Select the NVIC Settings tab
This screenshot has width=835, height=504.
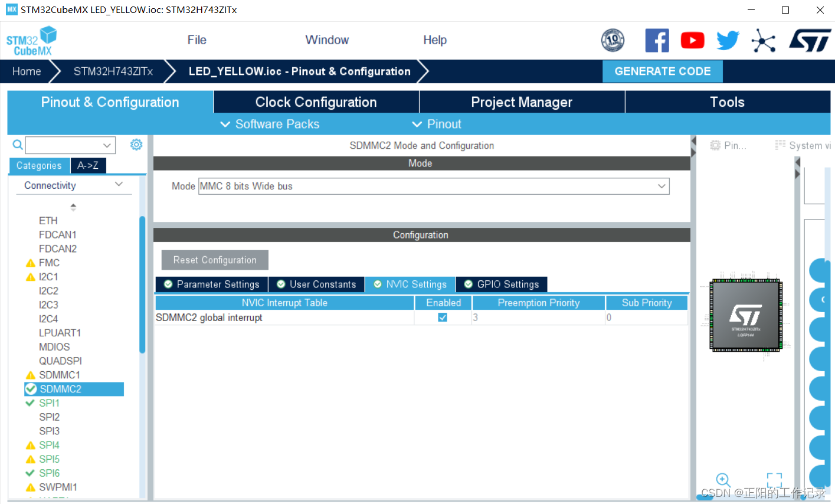pyautogui.click(x=410, y=284)
